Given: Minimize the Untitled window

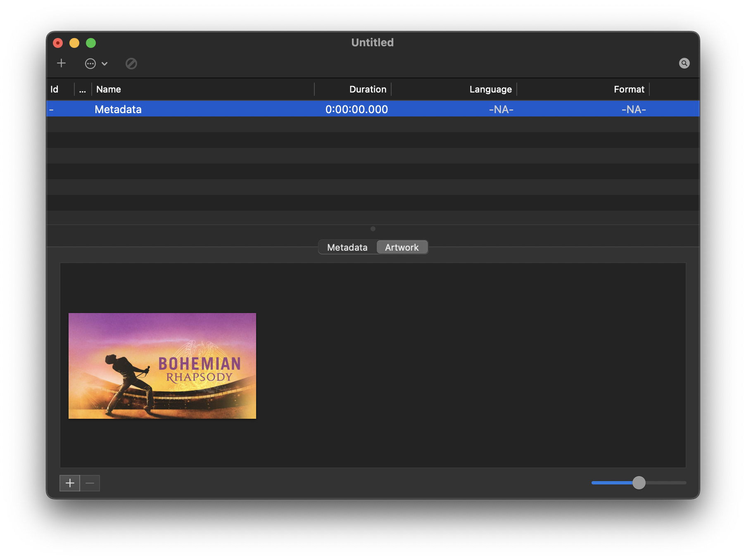Looking at the screenshot, I should (74, 43).
